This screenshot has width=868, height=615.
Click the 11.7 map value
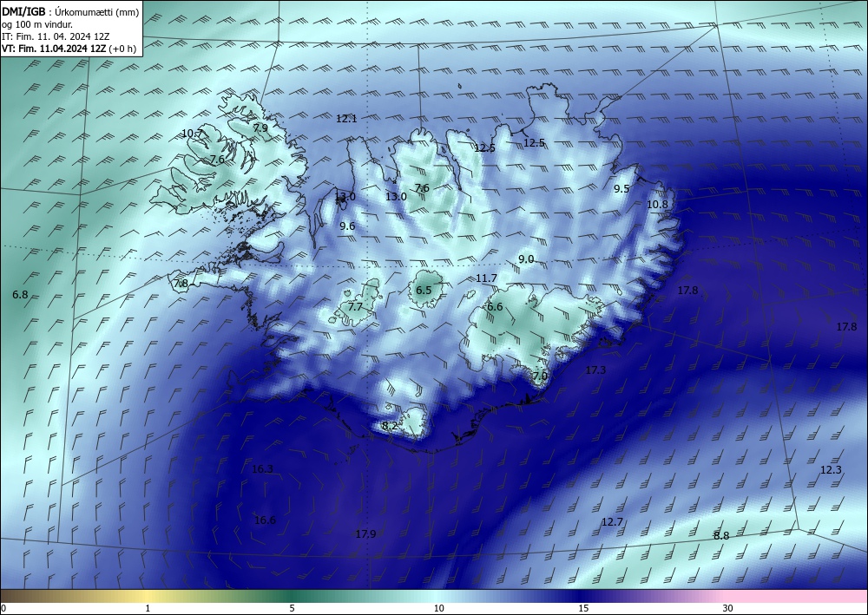[487, 278]
